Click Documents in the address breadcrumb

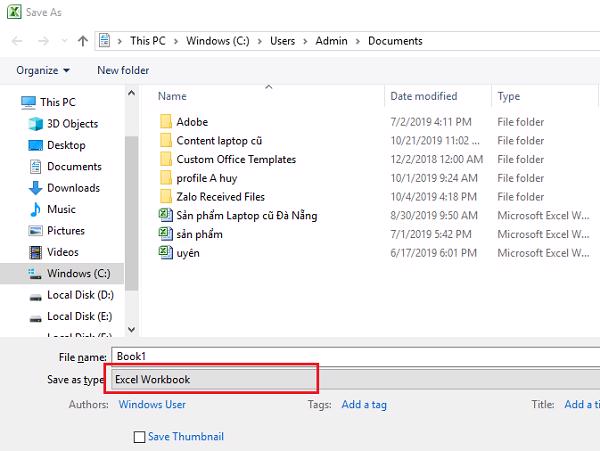coord(395,41)
